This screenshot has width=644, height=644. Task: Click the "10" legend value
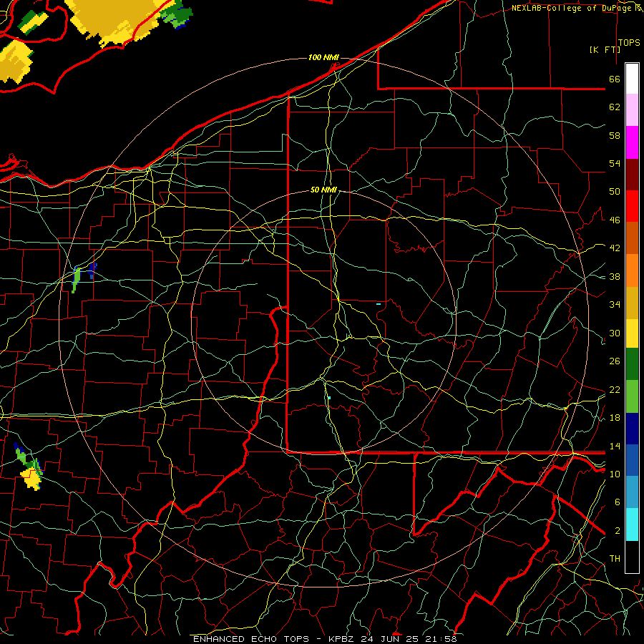(x=615, y=474)
